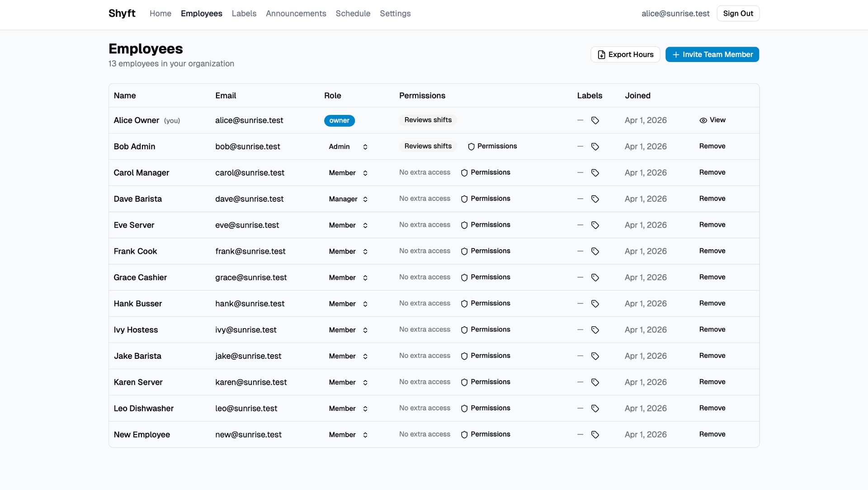
Task: Remove Eve Server from the organization
Action: (x=712, y=225)
